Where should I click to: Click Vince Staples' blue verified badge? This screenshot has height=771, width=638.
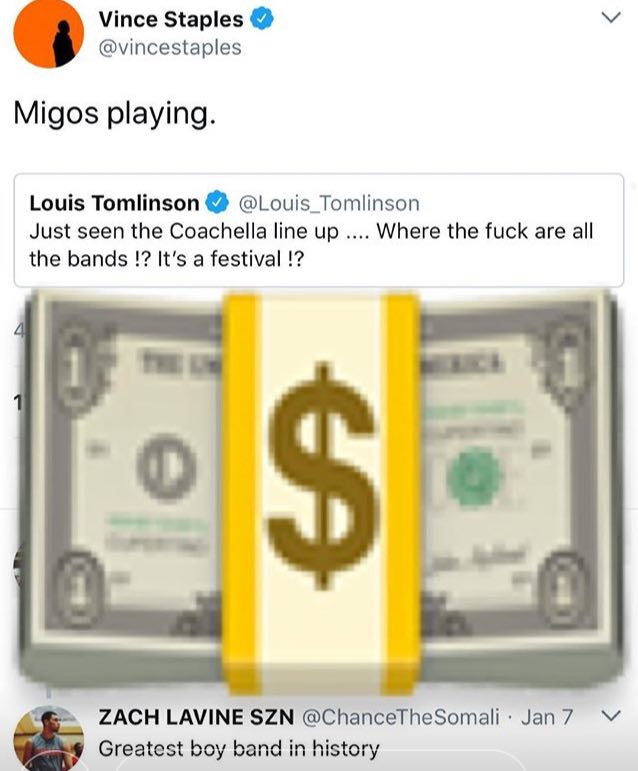point(262,20)
